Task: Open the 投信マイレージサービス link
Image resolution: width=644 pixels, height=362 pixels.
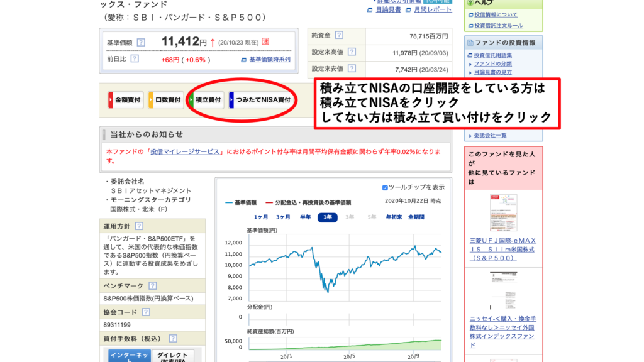Action: click(x=185, y=151)
